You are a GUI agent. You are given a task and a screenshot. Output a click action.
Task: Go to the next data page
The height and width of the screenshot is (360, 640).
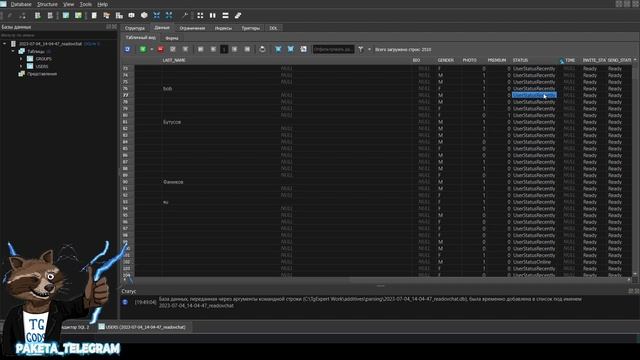point(235,49)
